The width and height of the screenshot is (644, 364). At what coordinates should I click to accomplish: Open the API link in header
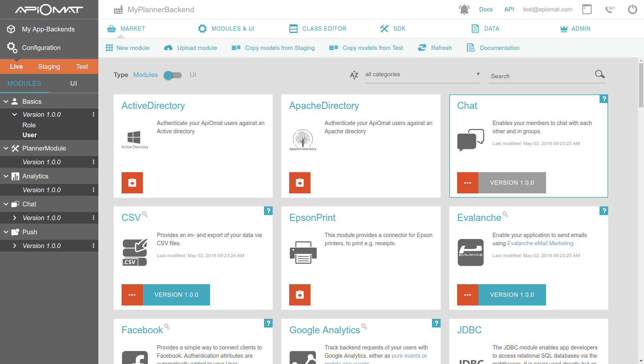pyautogui.click(x=509, y=9)
